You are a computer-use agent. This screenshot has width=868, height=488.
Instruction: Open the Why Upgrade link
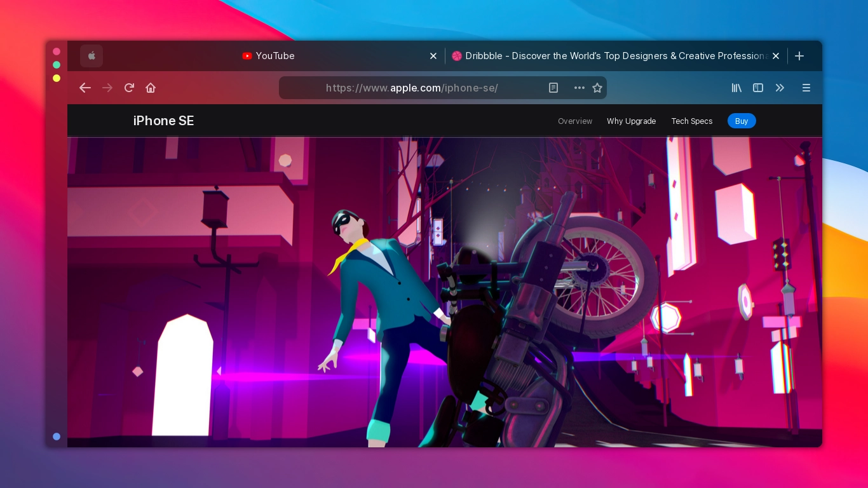pos(631,121)
